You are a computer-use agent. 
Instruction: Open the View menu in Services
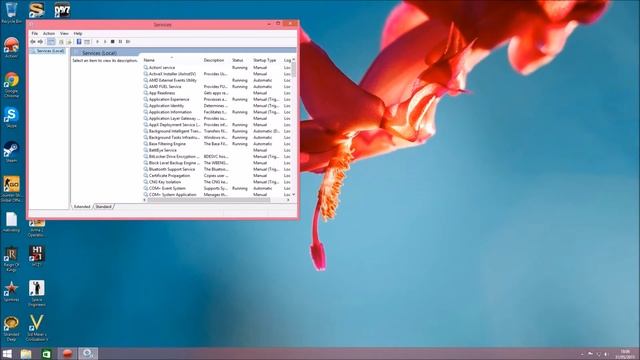pos(64,33)
